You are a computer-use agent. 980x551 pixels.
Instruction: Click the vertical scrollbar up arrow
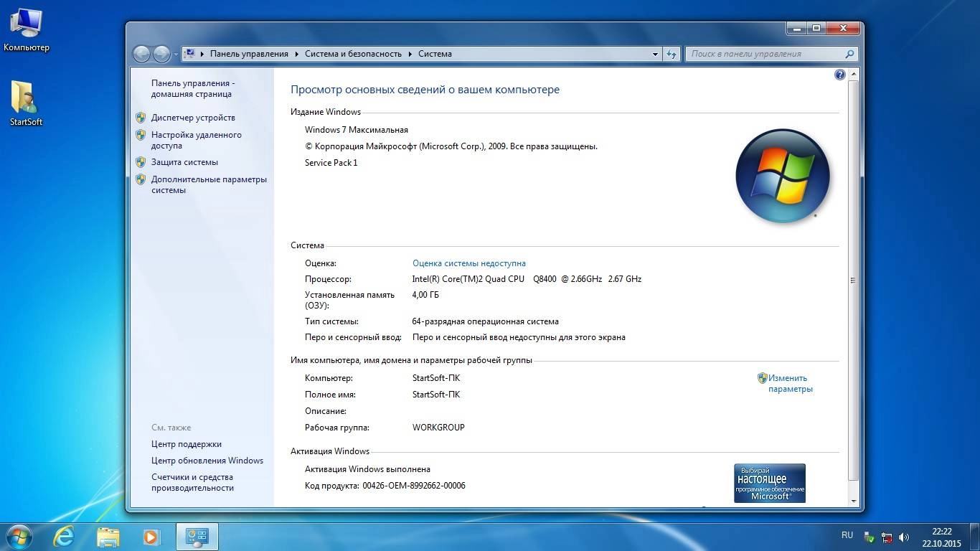click(854, 74)
